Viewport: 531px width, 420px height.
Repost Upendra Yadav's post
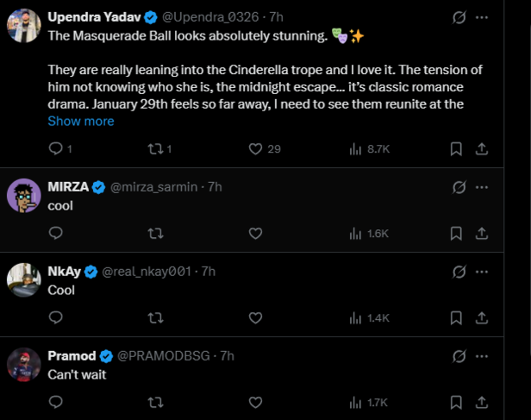(155, 149)
